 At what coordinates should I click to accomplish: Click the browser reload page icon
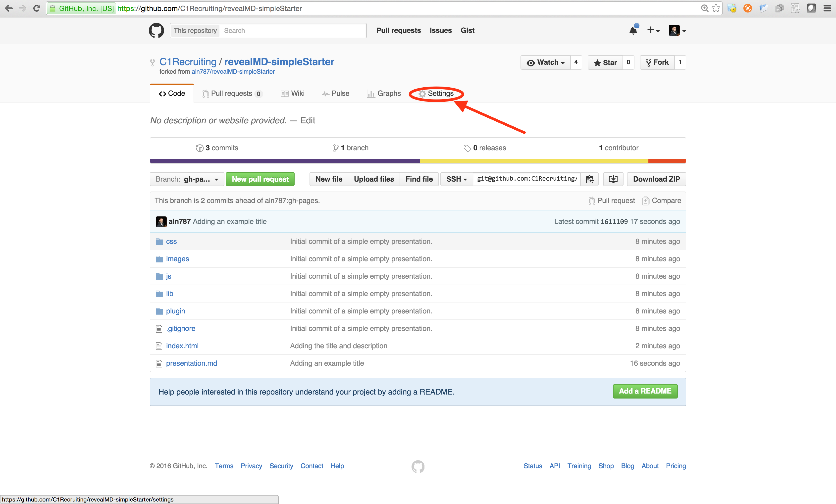pyautogui.click(x=37, y=8)
